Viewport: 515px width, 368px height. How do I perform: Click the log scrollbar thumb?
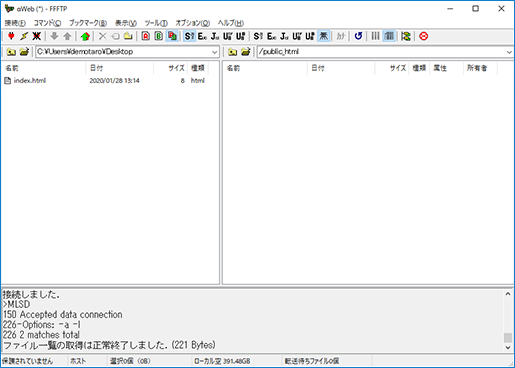pyautogui.click(x=508, y=337)
